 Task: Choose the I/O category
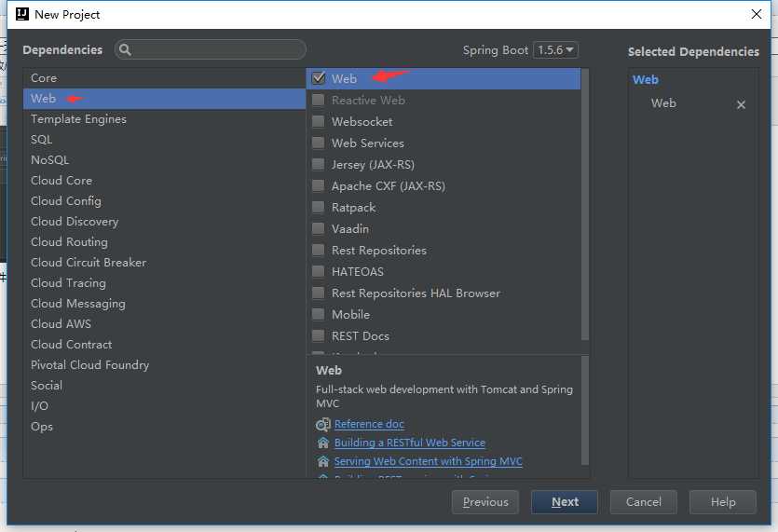pos(164,405)
